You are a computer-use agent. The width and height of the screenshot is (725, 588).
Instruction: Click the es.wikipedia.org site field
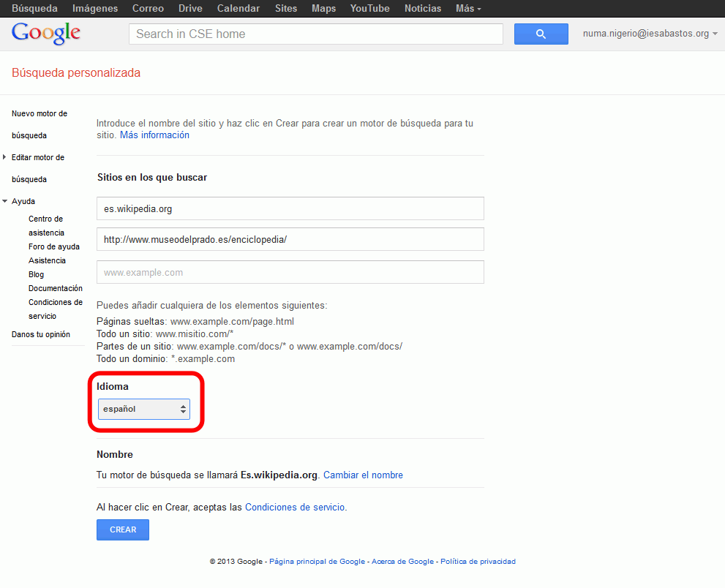tap(290, 208)
